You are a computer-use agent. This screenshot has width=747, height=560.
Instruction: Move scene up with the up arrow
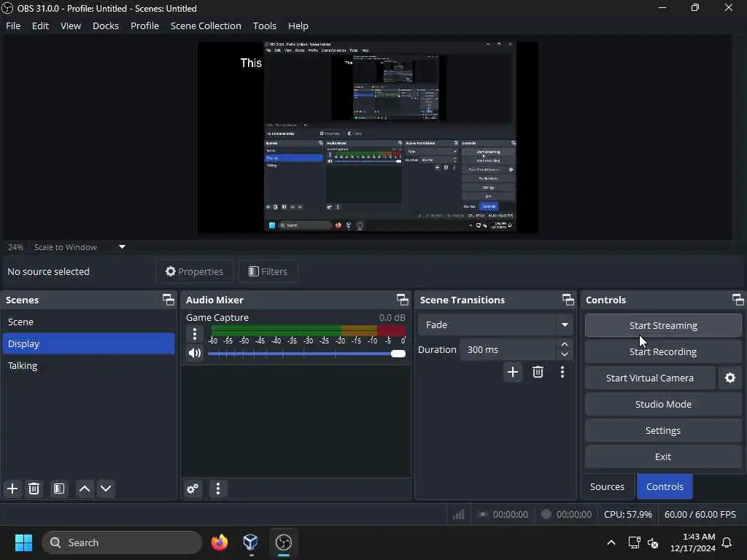(85, 489)
